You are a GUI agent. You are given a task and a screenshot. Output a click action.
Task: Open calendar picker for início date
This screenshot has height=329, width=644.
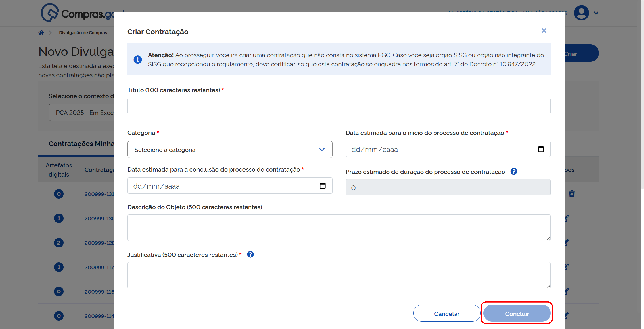541,149
